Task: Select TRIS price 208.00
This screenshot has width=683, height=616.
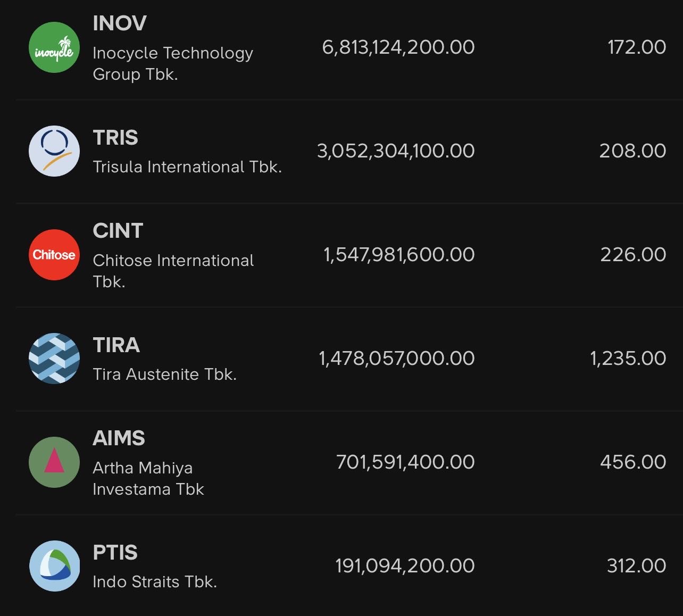Action: click(x=632, y=151)
